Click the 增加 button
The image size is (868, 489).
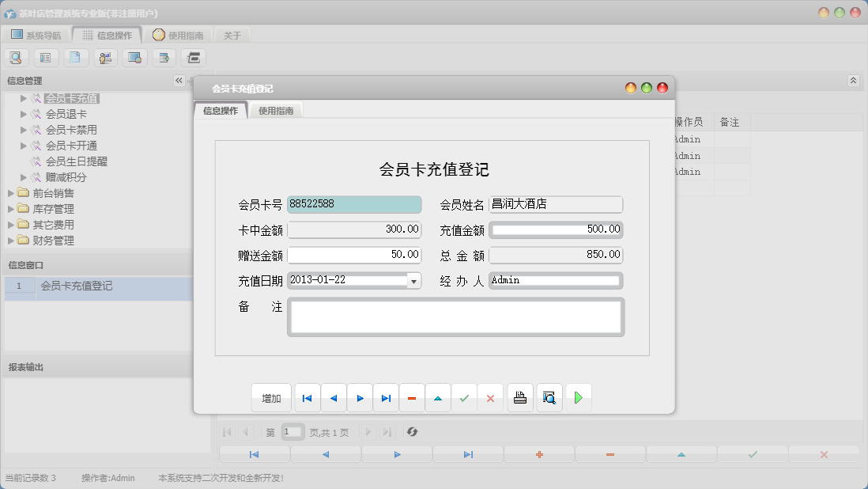[271, 397]
